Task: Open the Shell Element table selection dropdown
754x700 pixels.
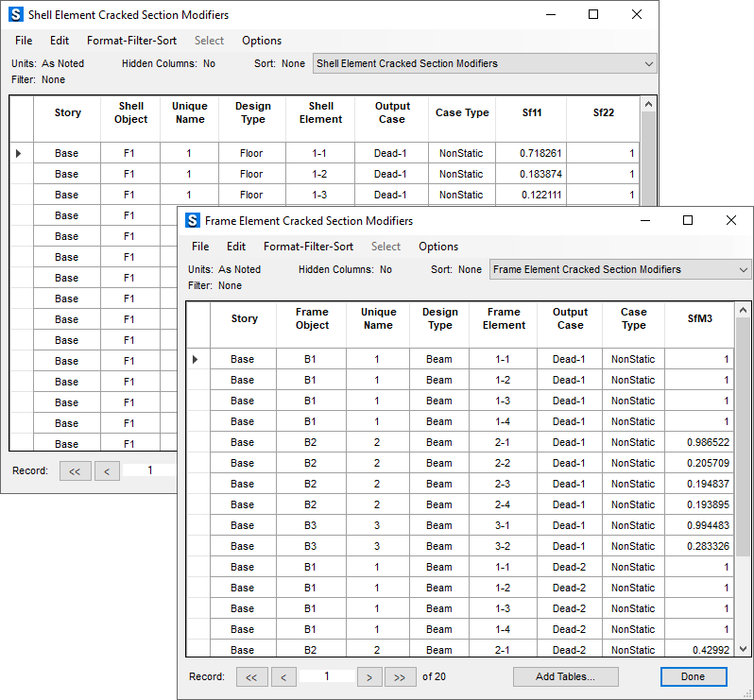Action: pyautogui.click(x=485, y=63)
